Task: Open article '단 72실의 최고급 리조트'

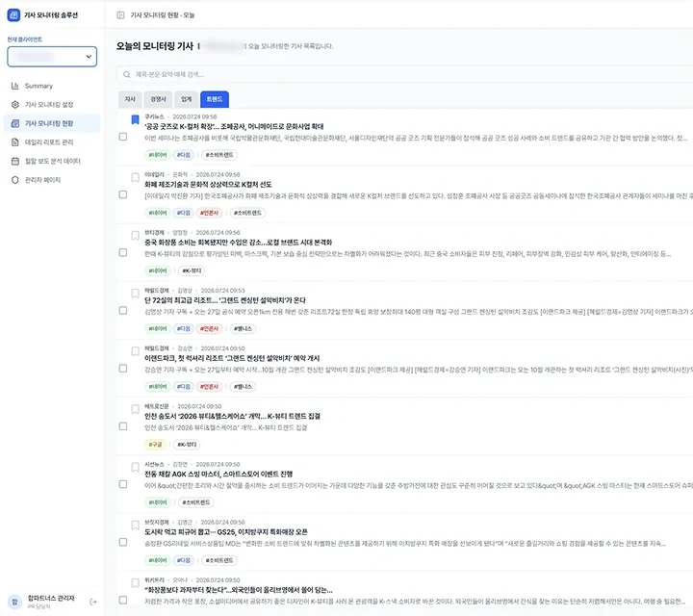Action: (x=225, y=300)
